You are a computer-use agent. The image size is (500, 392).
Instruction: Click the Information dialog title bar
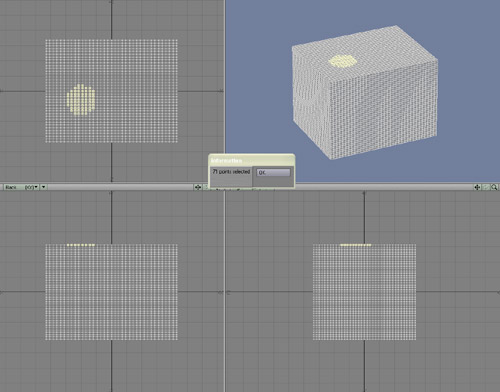[251, 160]
